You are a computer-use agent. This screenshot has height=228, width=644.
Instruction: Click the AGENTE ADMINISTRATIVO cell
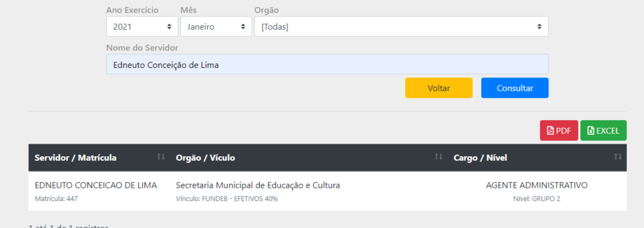tap(537, 186)
